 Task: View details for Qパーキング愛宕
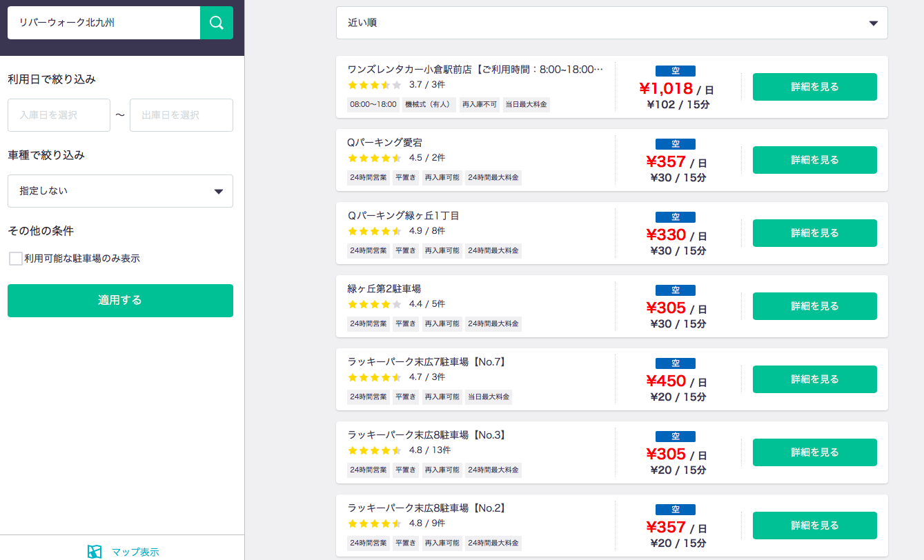815,160
